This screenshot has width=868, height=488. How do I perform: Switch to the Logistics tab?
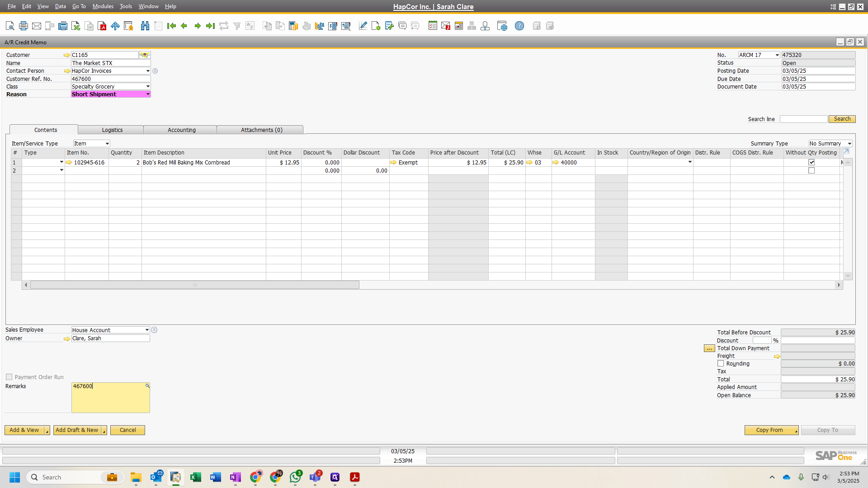pyautogui.click(x=112, y=130)
